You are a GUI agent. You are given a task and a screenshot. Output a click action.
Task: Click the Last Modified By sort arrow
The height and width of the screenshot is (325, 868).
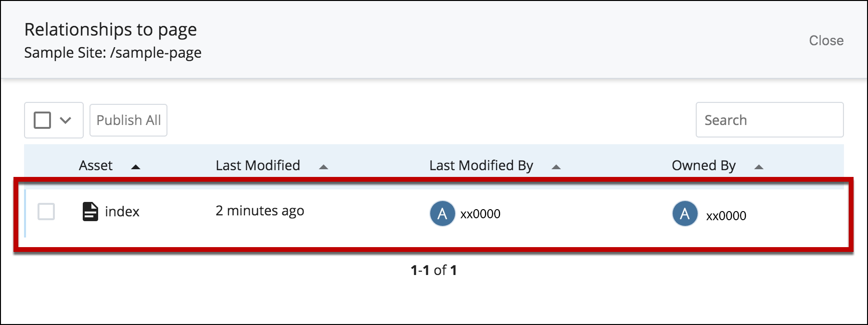coord(556,167)
